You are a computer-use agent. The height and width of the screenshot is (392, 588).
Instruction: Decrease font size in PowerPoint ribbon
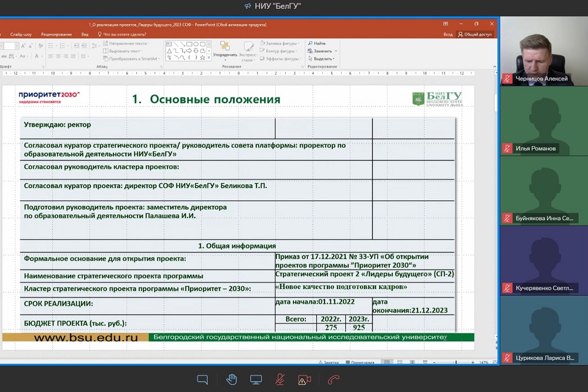(x=31, y=46)
